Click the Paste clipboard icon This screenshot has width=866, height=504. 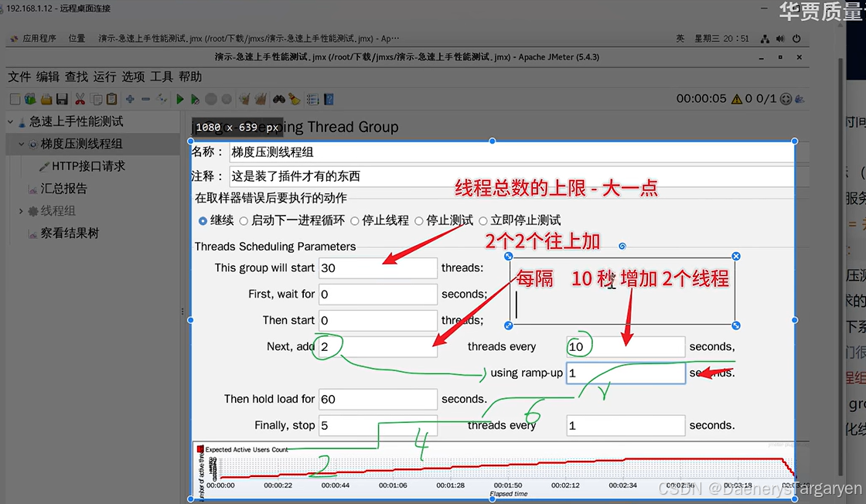112,100
